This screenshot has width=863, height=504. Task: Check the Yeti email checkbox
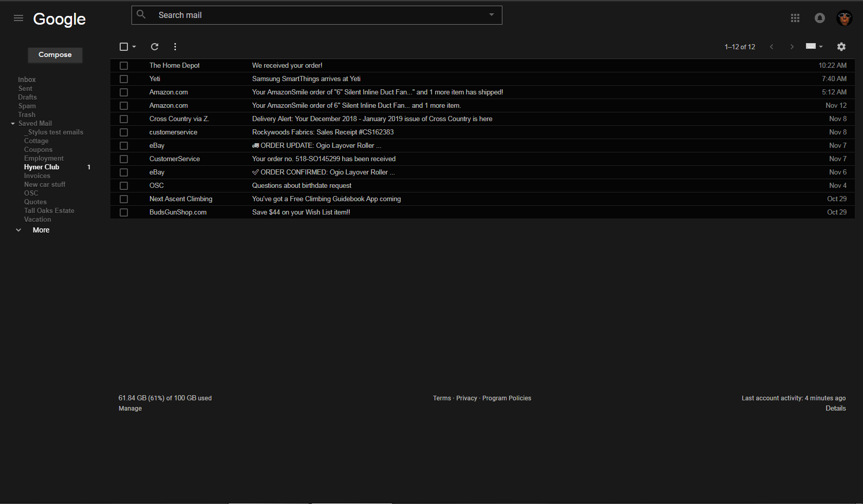click(x=124, y=79)
